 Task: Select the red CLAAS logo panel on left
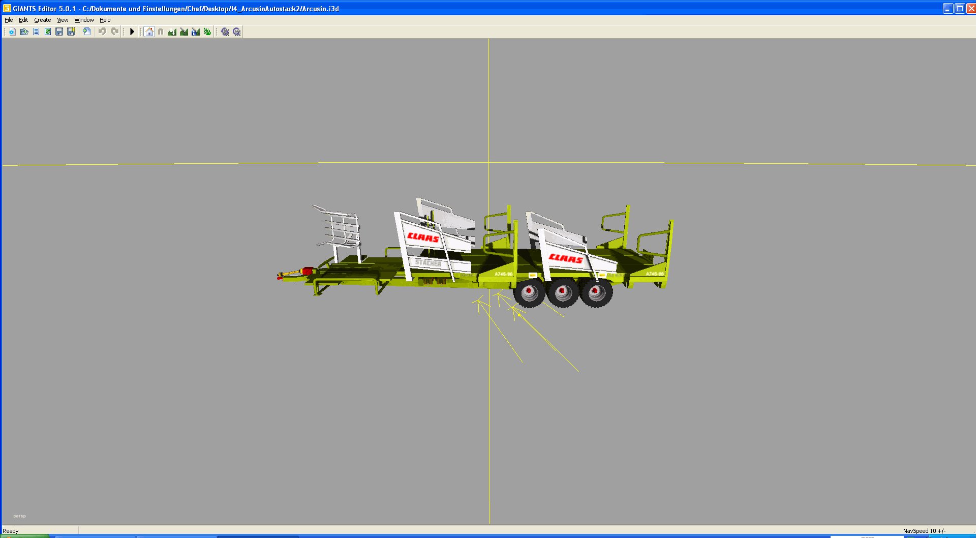point(423,237)
